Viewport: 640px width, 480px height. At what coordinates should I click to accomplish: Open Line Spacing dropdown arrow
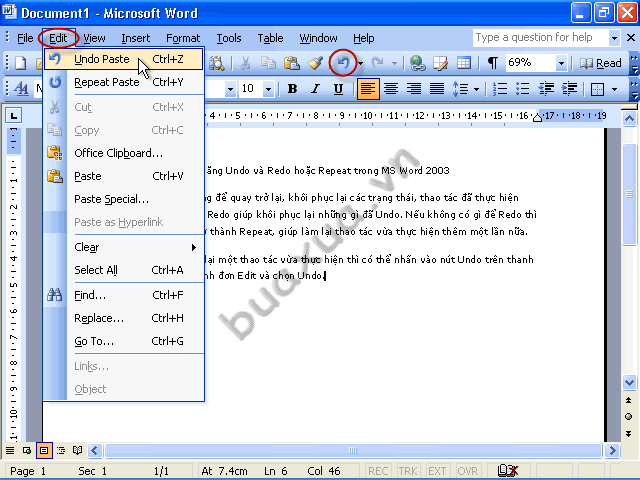coord(476,89)
